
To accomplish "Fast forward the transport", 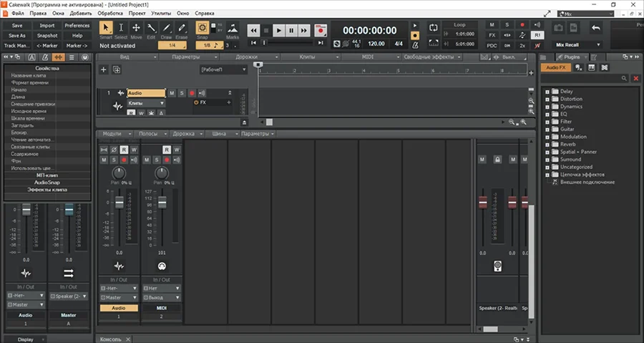I will (x=304, y=30).
